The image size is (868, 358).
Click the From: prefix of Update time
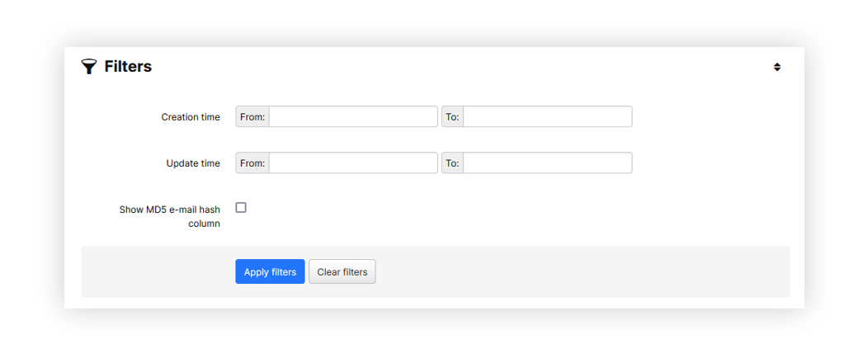252,163
